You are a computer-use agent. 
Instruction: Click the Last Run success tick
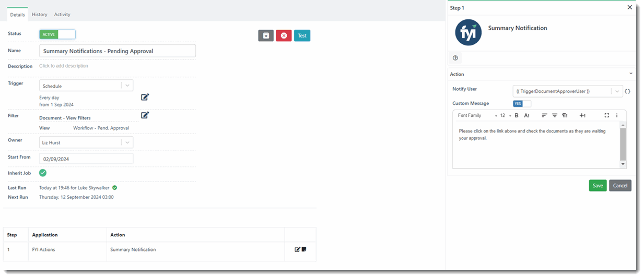point(114,187)
